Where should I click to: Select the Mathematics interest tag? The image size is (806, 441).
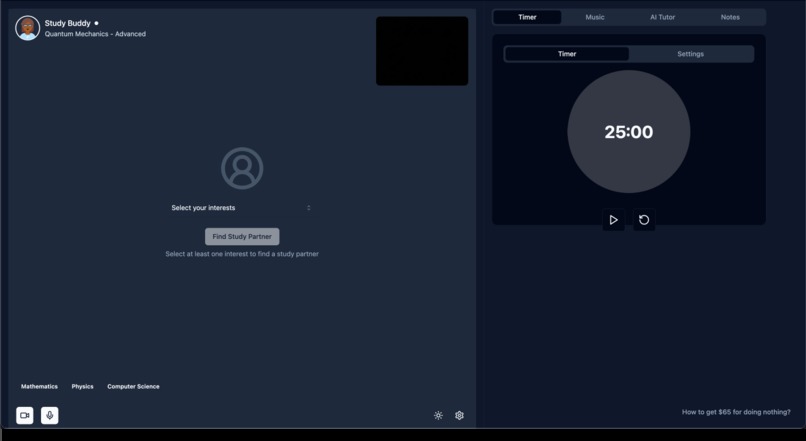39,387
